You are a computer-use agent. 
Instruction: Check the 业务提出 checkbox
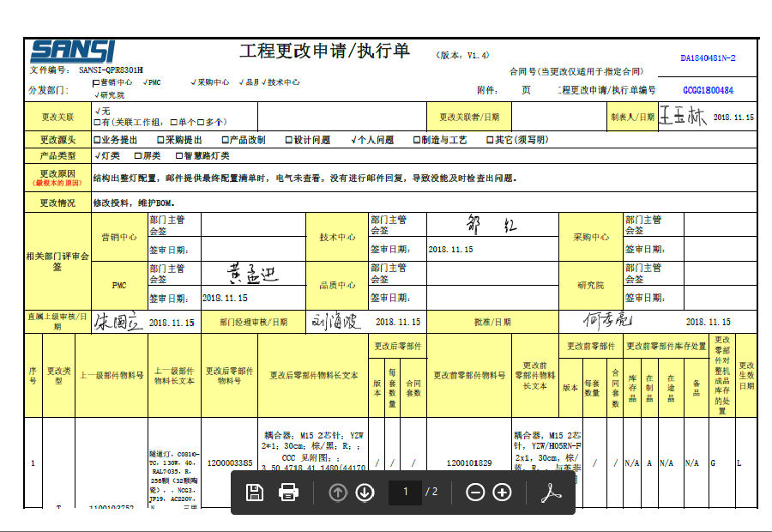point(97,140)
